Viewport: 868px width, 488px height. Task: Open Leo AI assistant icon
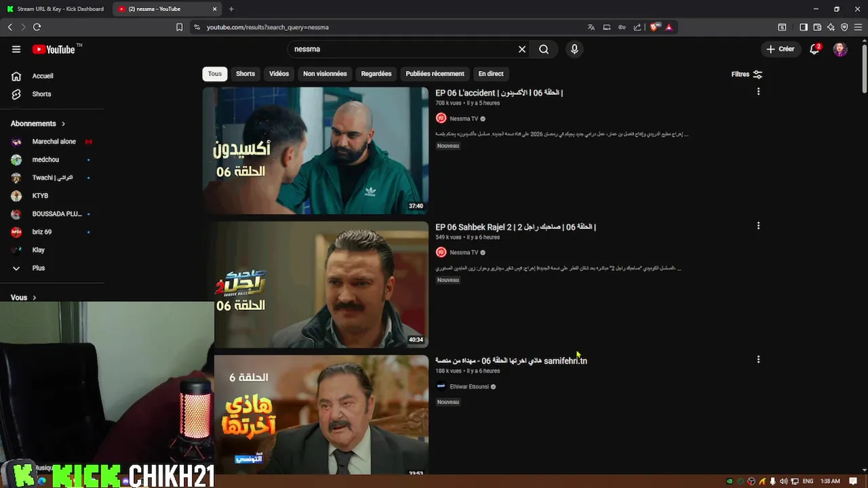831,27
